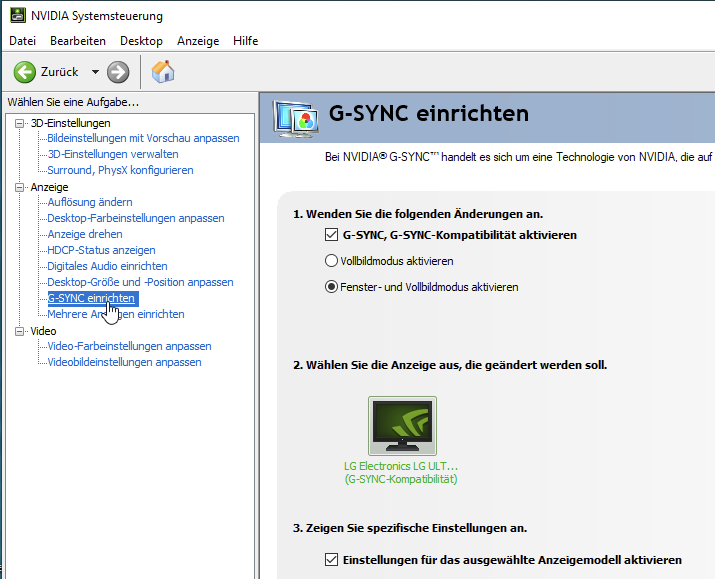
Task: Open Video-Farbeinstellungen anpassen
Action: point(130,346)
